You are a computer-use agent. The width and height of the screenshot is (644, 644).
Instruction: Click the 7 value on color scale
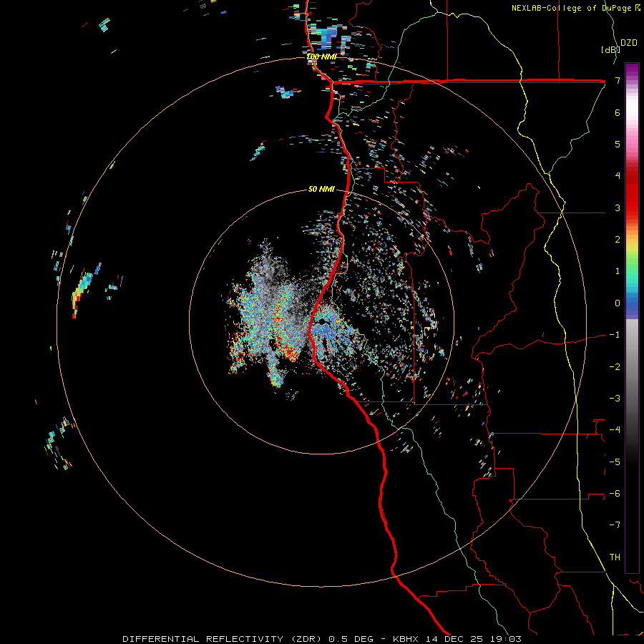tap(618, 80)
